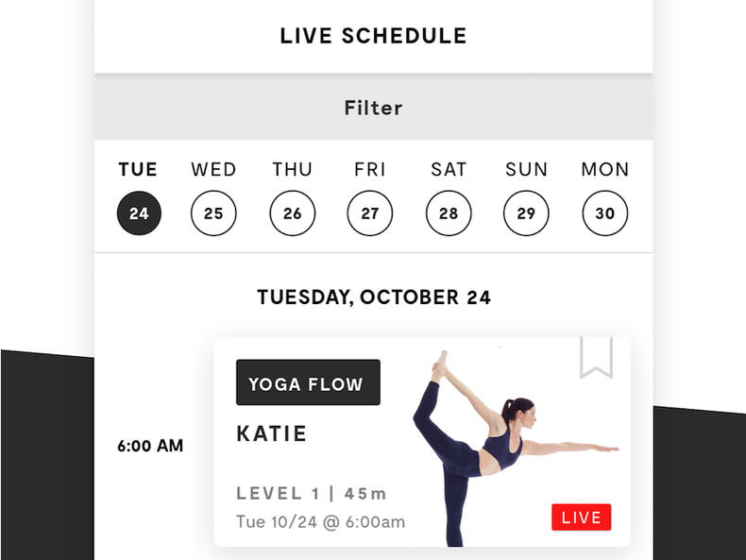
Task: Open the MON day tab
Action: point(605,170)
